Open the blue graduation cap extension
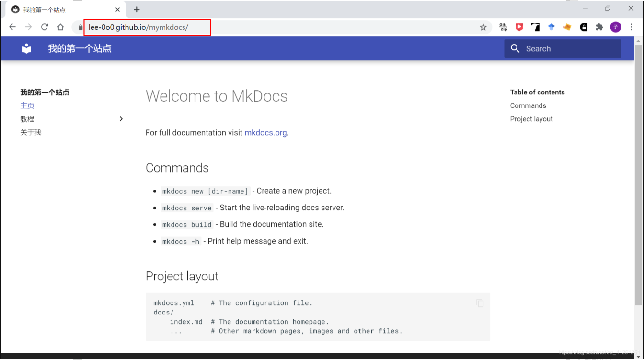 coord(552,27)
